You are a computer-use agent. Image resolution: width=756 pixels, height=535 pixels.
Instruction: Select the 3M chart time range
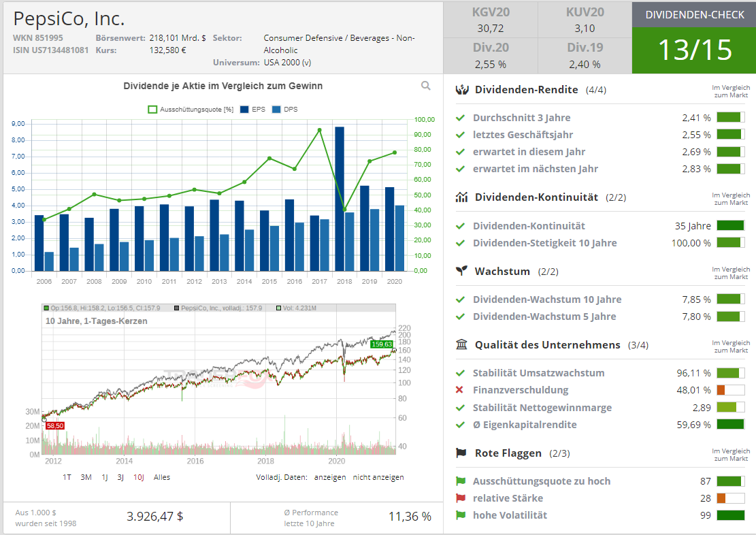coord(86,477)
